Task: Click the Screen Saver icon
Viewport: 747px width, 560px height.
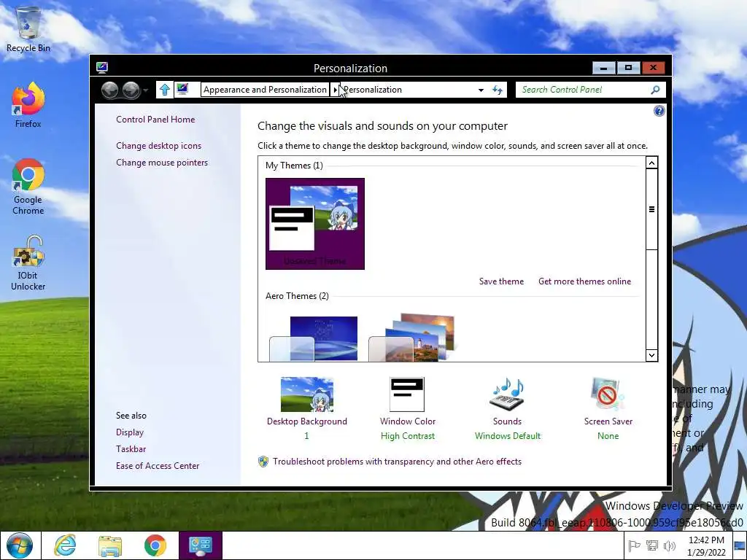Action: point(608,394)
